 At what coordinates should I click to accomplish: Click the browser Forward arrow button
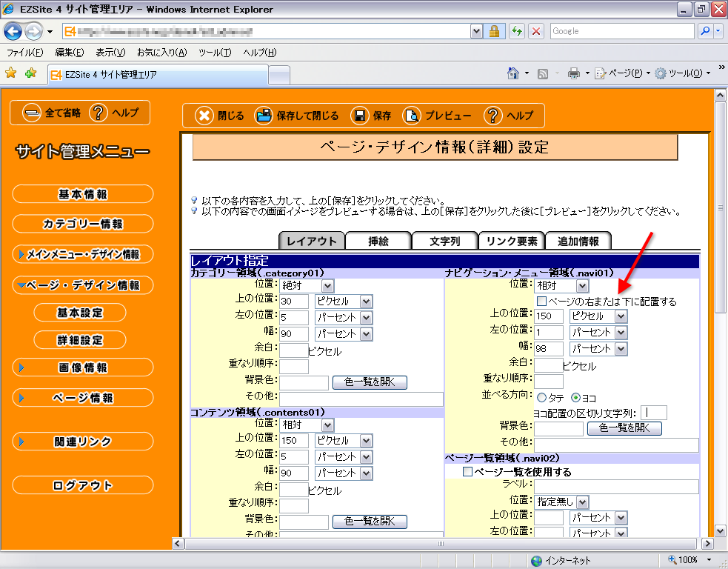point(33,32)
